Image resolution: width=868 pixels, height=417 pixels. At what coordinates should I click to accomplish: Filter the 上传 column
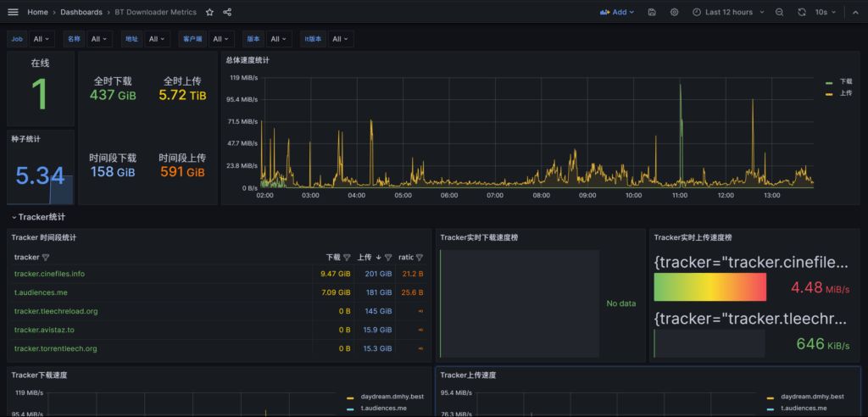[x=388, y=258]
